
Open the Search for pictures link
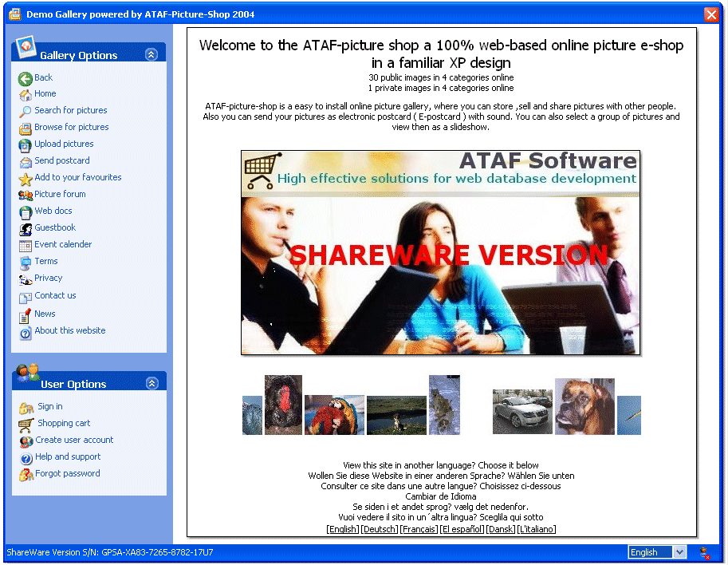(x=71, y=110)
